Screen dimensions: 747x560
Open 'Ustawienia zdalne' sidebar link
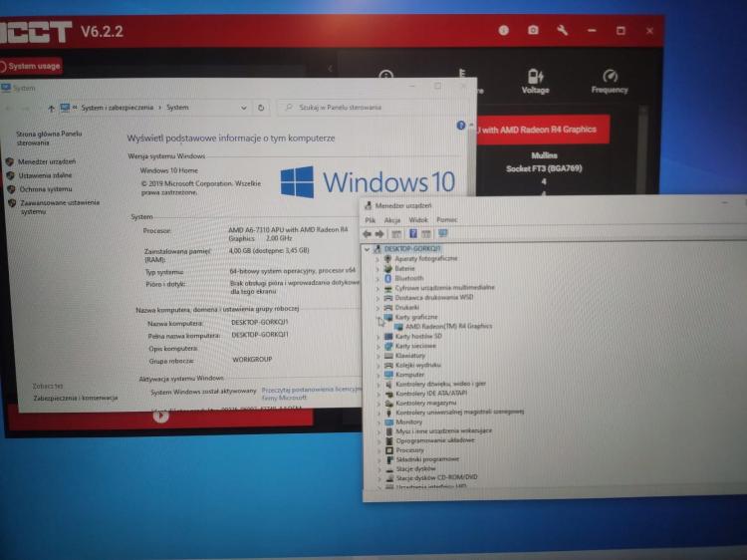45,175
